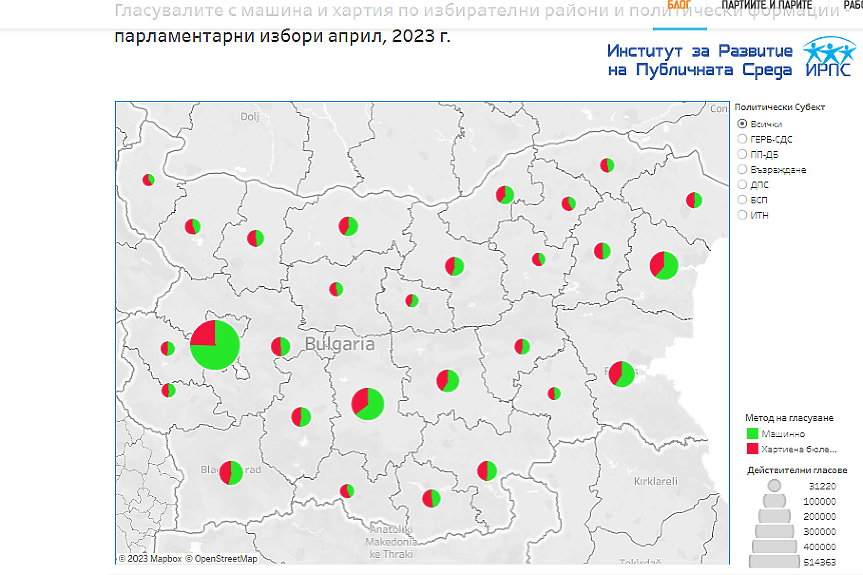Choose the ИТН party filter
The image size is (863, 575).
pos(742,214)
